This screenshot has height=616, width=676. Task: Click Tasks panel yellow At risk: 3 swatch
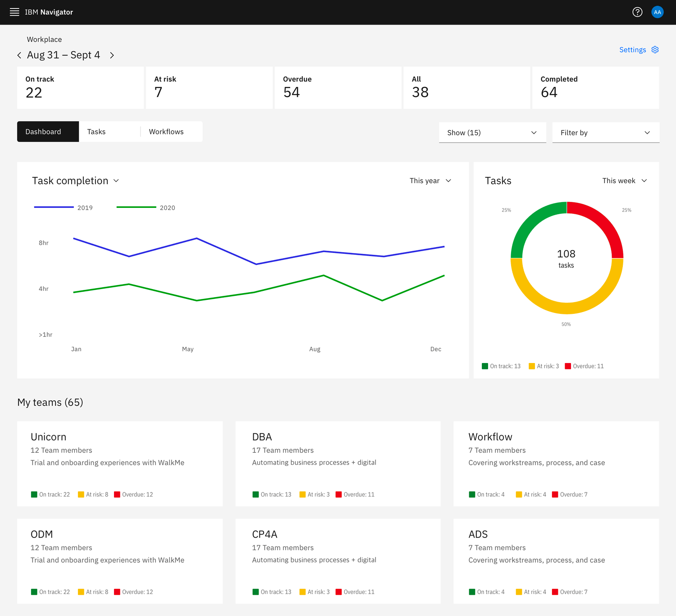(x=532, y=366)
